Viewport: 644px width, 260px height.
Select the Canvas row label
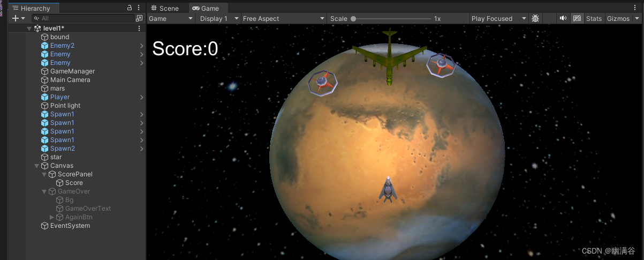[x=62, y=166]
